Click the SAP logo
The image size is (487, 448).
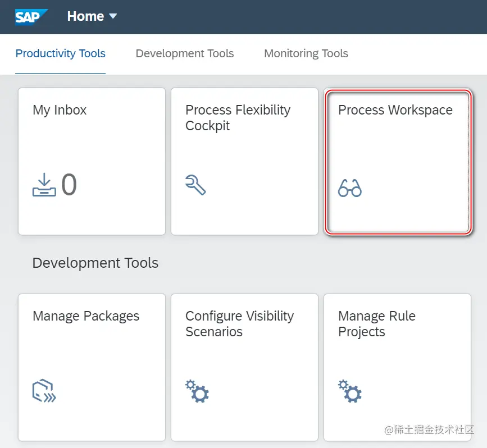point(30,17)
